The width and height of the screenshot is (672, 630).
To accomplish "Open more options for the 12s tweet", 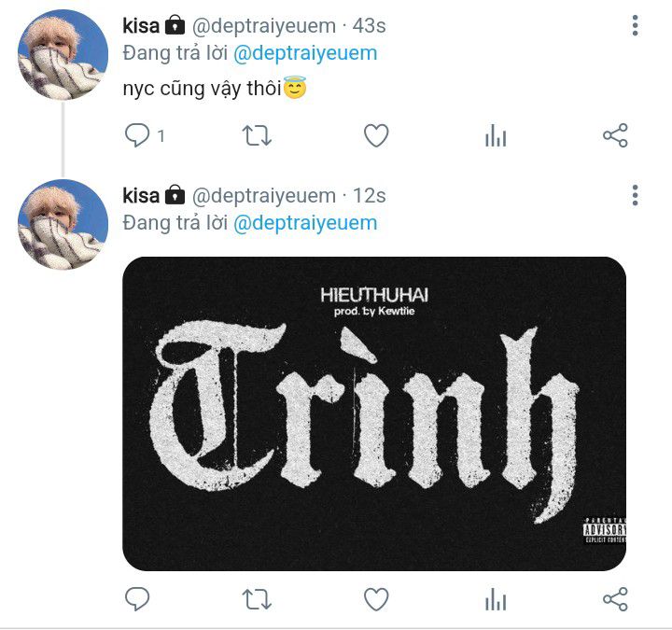I will pyautogui.click(x=636, y=195).
